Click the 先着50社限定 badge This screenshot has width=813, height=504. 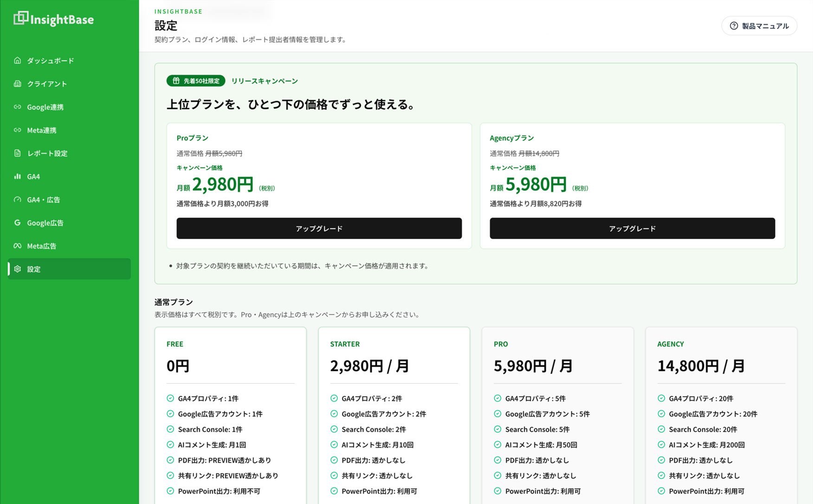tap(196, 81)
